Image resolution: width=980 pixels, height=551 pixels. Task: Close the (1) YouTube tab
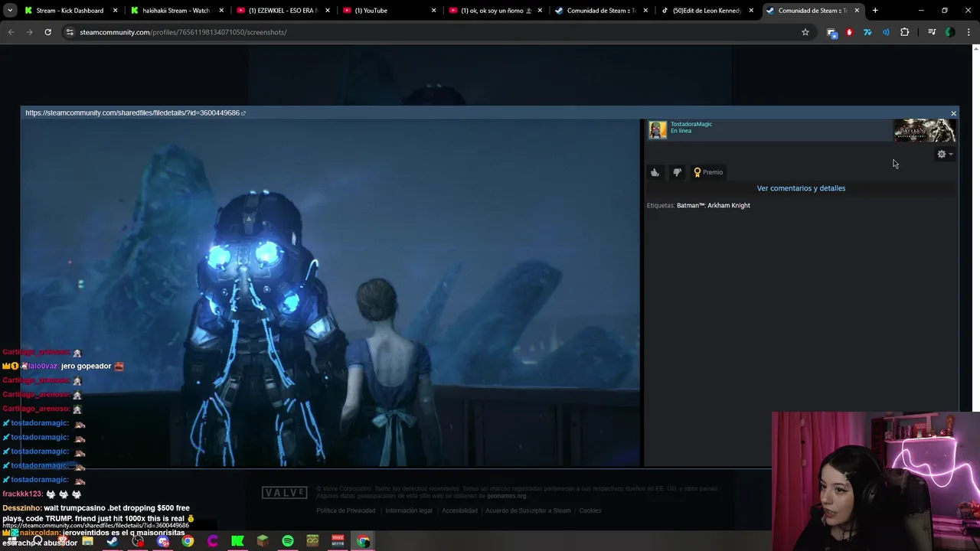click(433, 11)
